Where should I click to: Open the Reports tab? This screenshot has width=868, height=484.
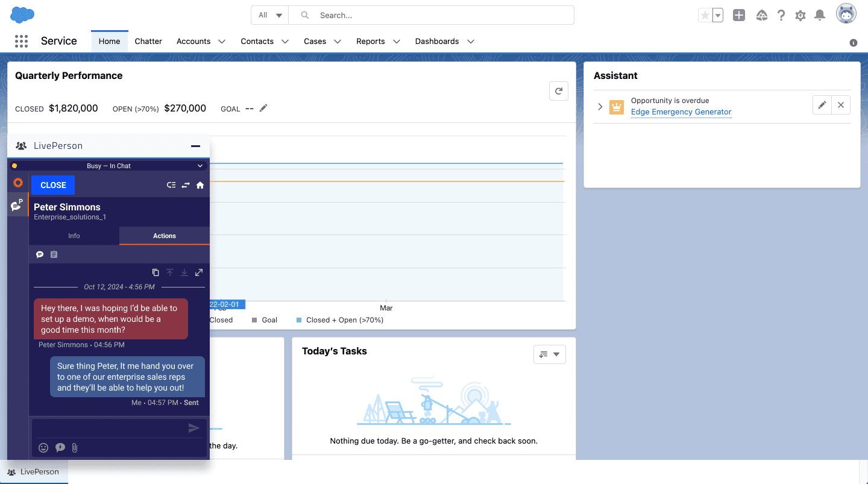pos(370,41)
